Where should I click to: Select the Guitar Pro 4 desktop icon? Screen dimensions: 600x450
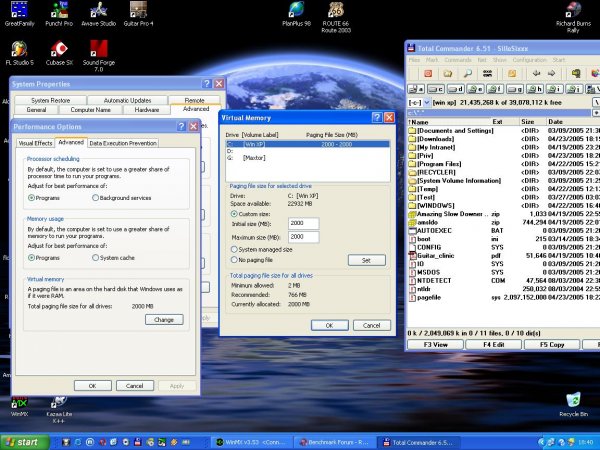pos(138,13)
